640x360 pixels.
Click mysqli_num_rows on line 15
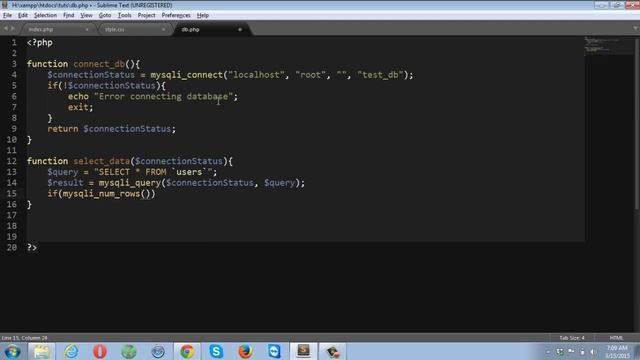tap(101, 194)
